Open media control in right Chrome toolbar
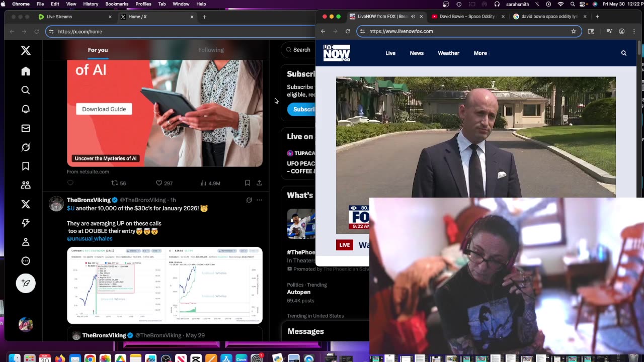This screenshot has height=362, width=644. (609, 31)
